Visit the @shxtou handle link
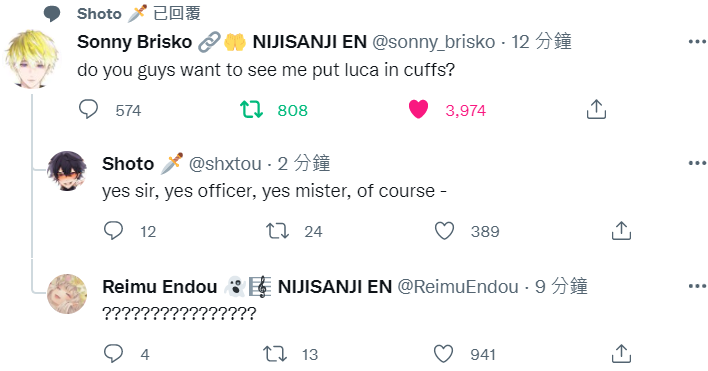Image resolution: width=708 pixels, height=371 pixels. [225, 164]
